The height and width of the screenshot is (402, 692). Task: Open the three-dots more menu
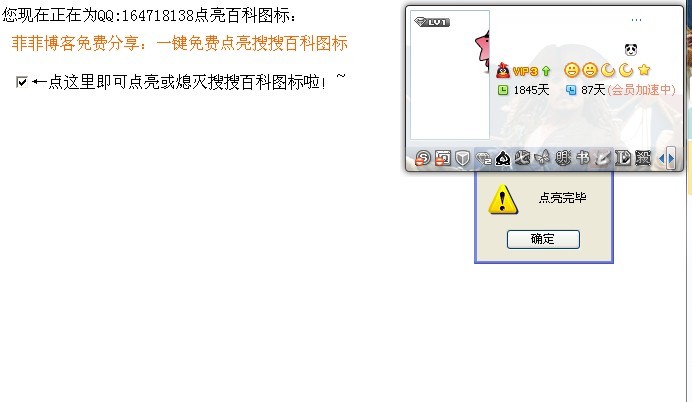coord(636,20)
